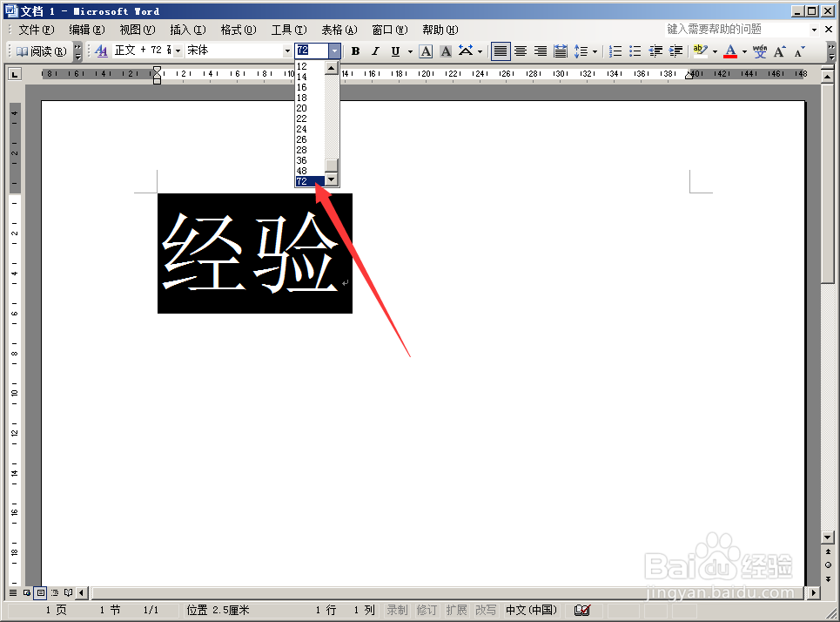Viewport: 840px width, 622px height.
Task: Open the 插入 menu
Action: pos(187,30)
